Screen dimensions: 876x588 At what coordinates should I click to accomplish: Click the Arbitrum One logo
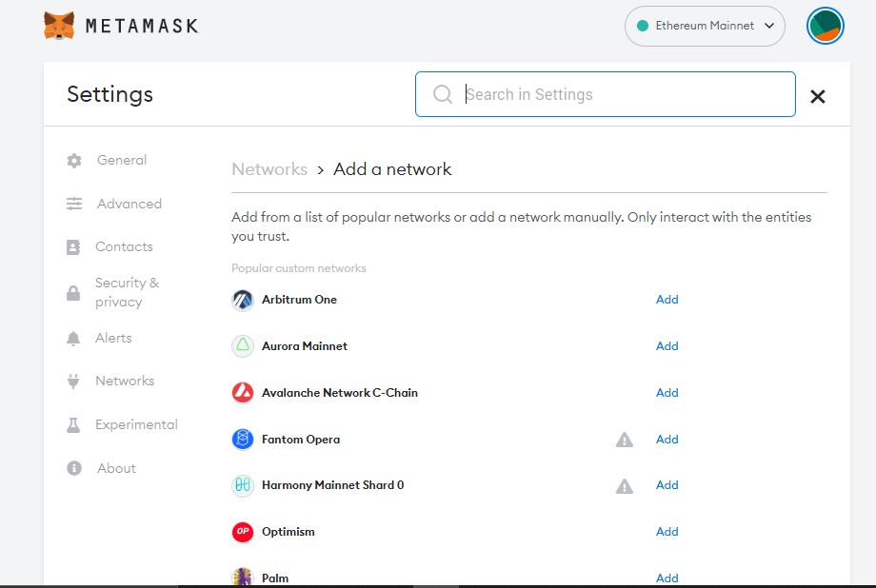click(x=243, y=300)
